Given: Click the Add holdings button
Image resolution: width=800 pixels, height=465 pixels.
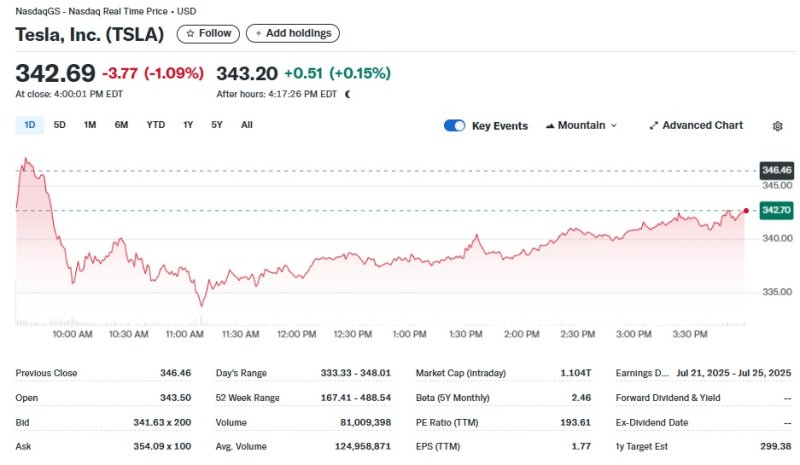Looking at the screenshot, I should pos(293,34).
